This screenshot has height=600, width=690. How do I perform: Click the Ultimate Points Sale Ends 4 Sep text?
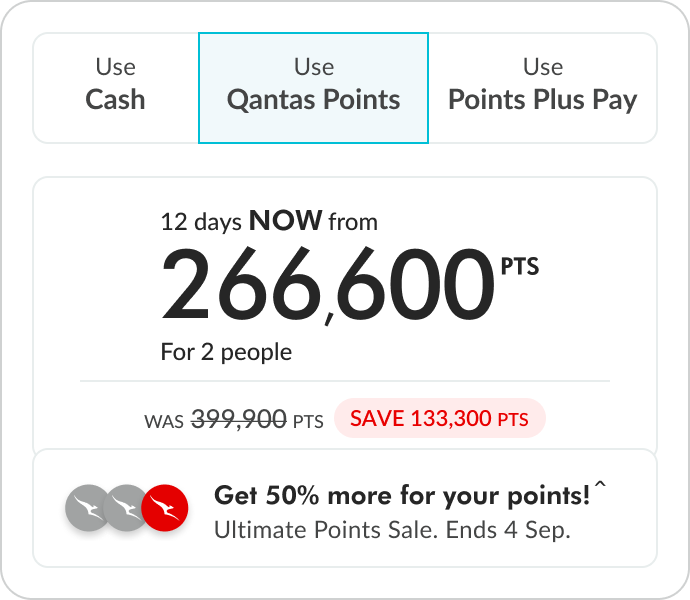pyautogui.click(x=392, y=530)
